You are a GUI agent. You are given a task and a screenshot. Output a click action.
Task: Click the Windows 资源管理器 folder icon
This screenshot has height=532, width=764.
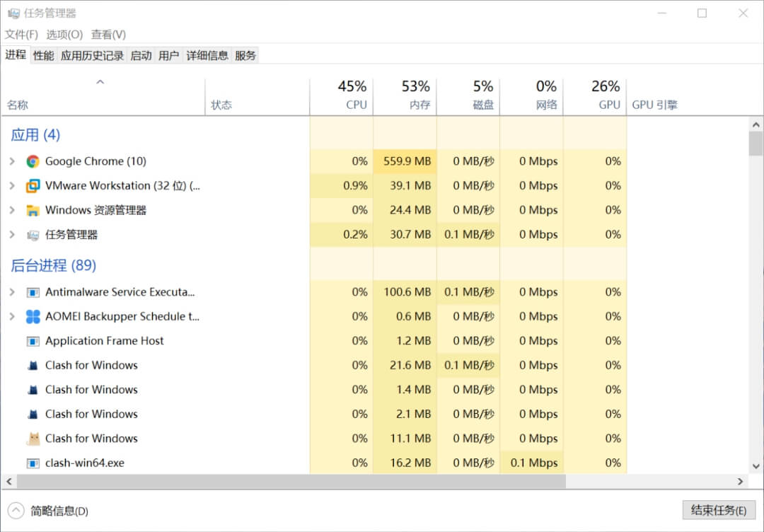coord(33,210)
